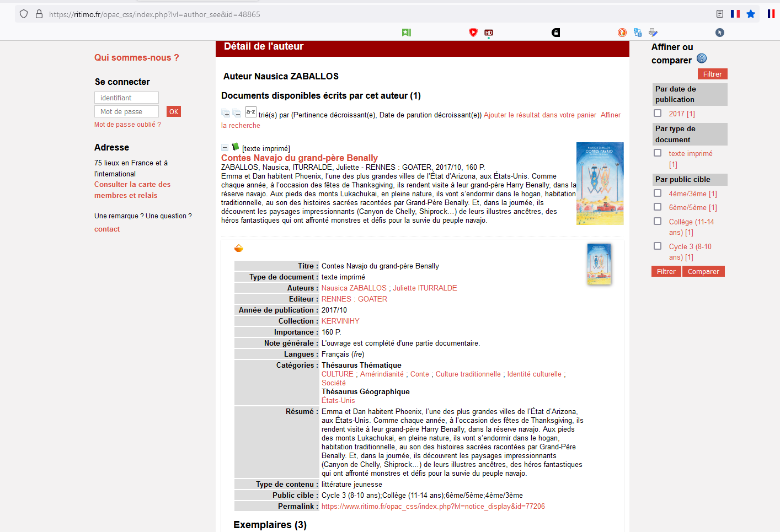Click the Conte category link
This screenshot has height=532, width=780.
tap(420, 374)
